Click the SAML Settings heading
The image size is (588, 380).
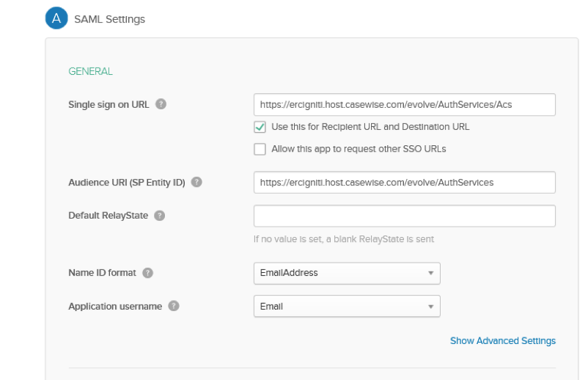(x=109, y=20)
